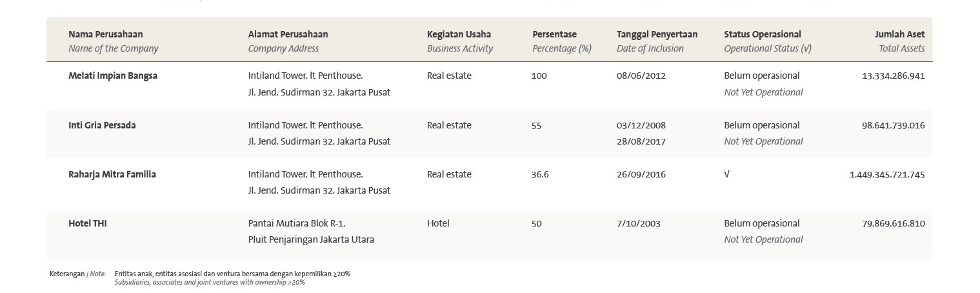Viewport: 980px width, 293px height.
Task: Click the date 28/08/2017
Action: [641, 141]
